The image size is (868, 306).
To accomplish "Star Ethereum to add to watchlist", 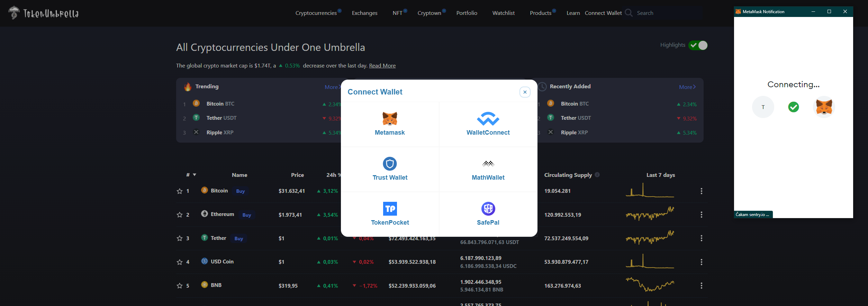I will (179, 215).
